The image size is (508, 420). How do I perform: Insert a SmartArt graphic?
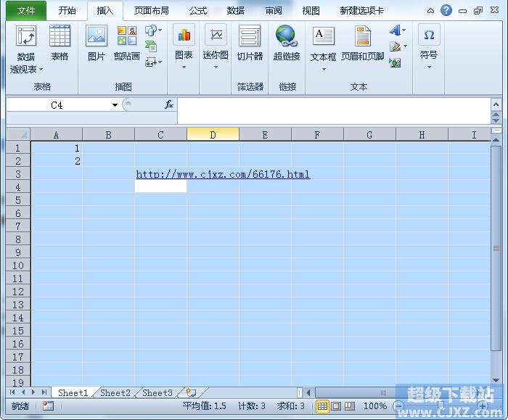151,46
